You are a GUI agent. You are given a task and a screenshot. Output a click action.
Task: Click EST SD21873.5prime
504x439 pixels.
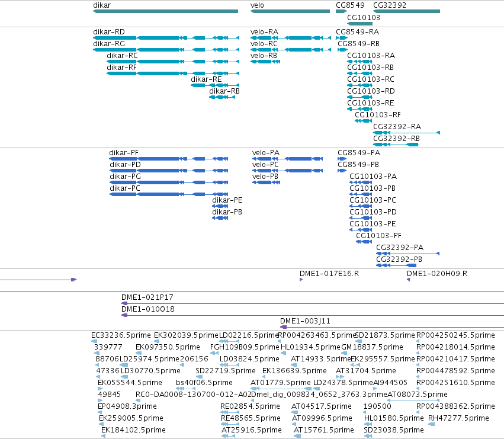pos(358,342)
